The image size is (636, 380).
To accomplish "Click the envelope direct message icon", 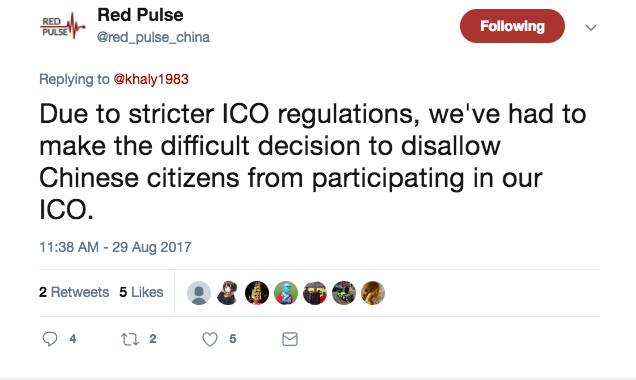I will [290, 339].
